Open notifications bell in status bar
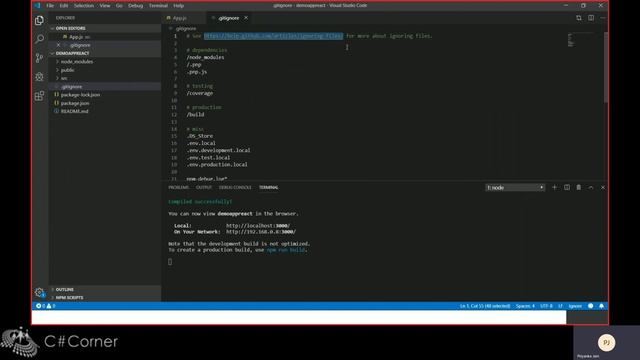 (x=602, y=306)
